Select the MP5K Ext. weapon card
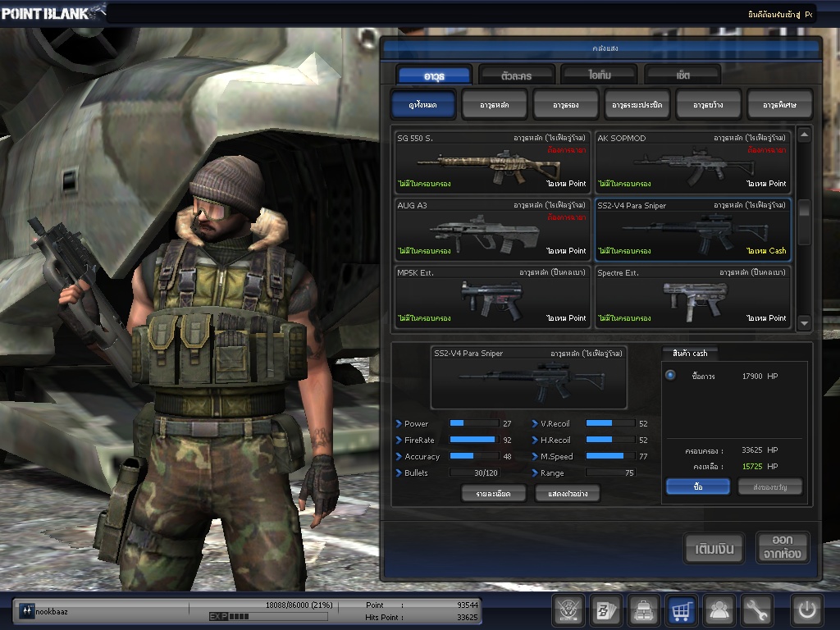 click(492, 296)
